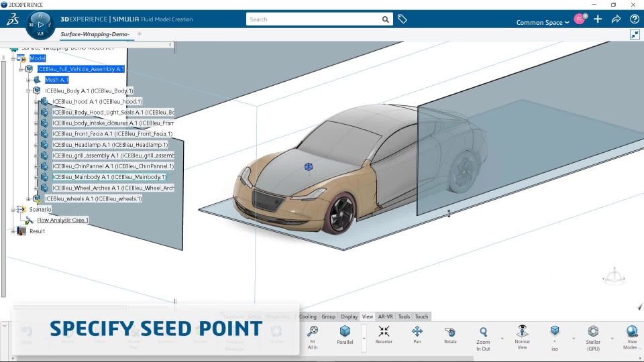This screenshot has width=644, height=362.
Task: Open the Flow Analysis Case.1 link
Action: click(x=62, y=221)
